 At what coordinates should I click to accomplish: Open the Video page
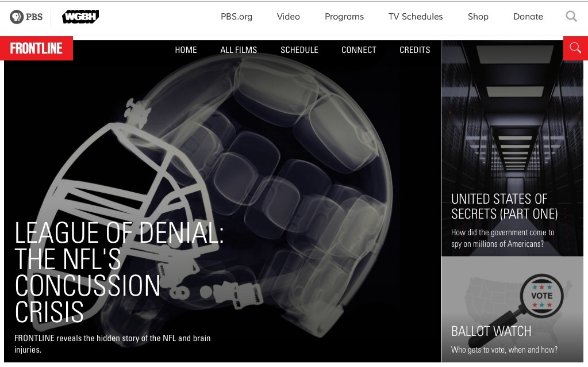coord(288,17)
